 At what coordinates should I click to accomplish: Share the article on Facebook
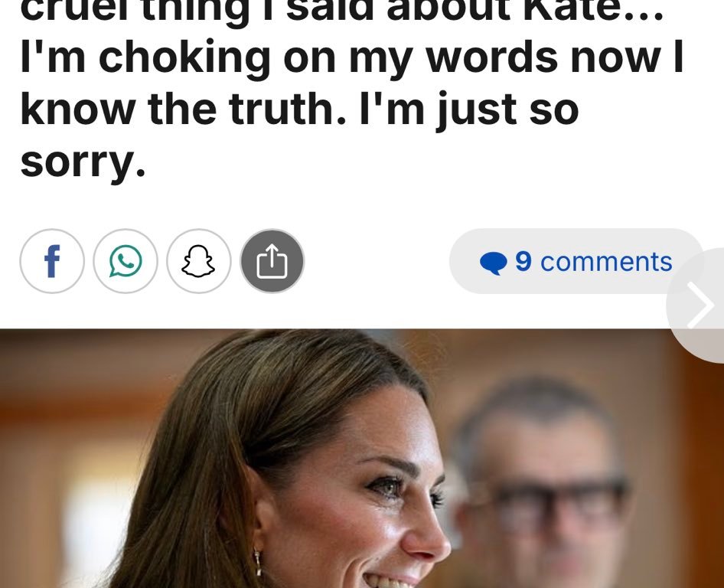pyautogui.click(x=51, y=262)
